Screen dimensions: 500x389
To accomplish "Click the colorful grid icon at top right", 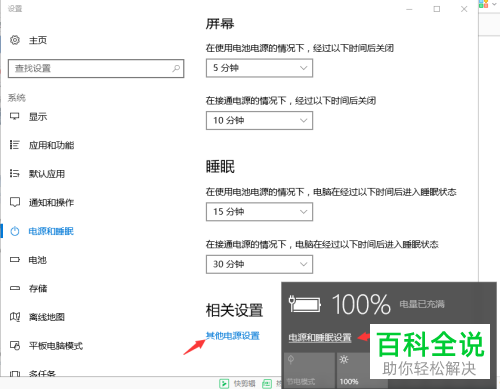I will coord(483,4).
